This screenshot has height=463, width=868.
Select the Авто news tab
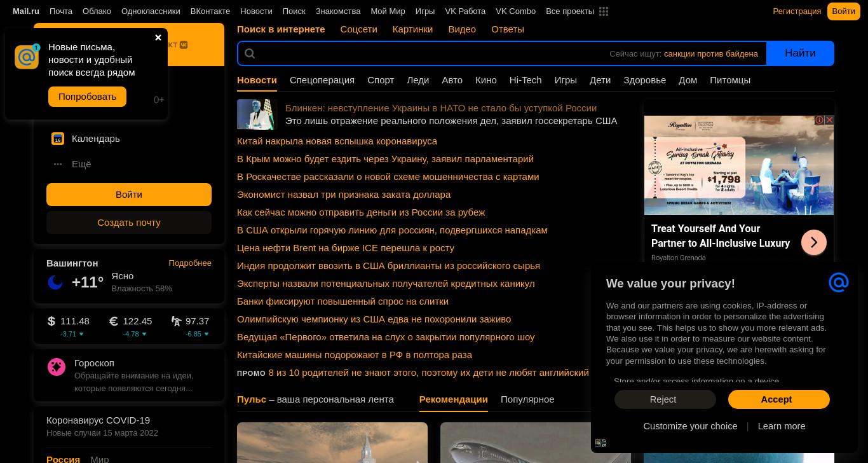(452, 80)
